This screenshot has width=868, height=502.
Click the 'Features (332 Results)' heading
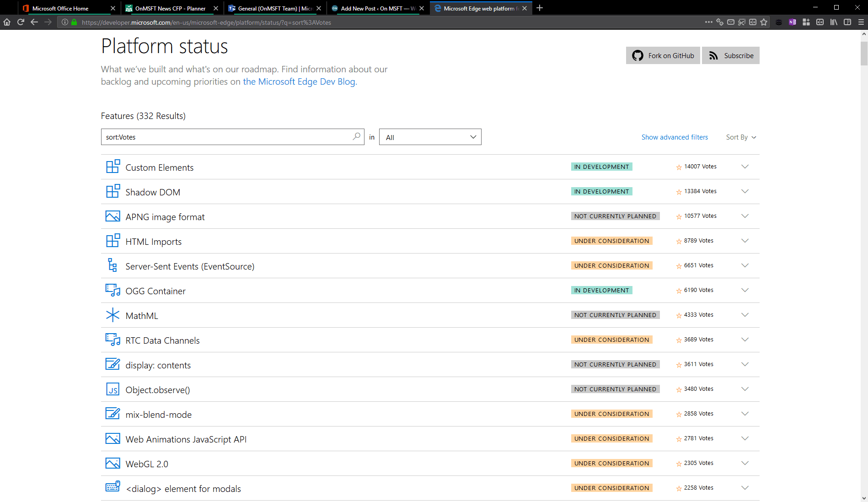point(143,116)
